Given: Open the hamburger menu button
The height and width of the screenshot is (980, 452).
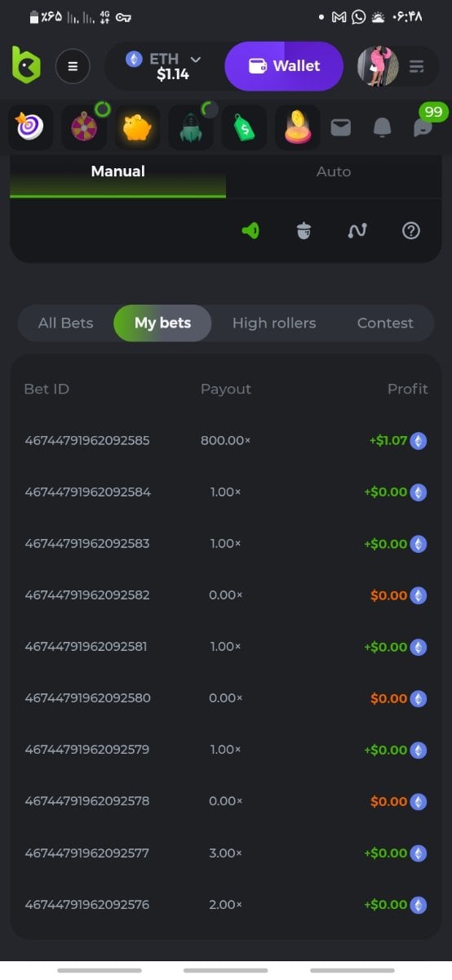Looking at the screenshot, I should 73,66.
